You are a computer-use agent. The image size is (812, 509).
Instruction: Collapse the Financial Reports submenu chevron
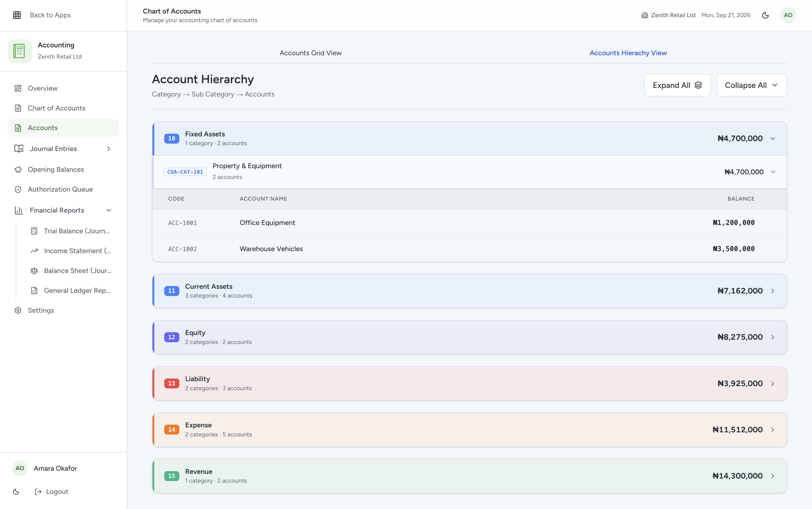pos(108,210)
